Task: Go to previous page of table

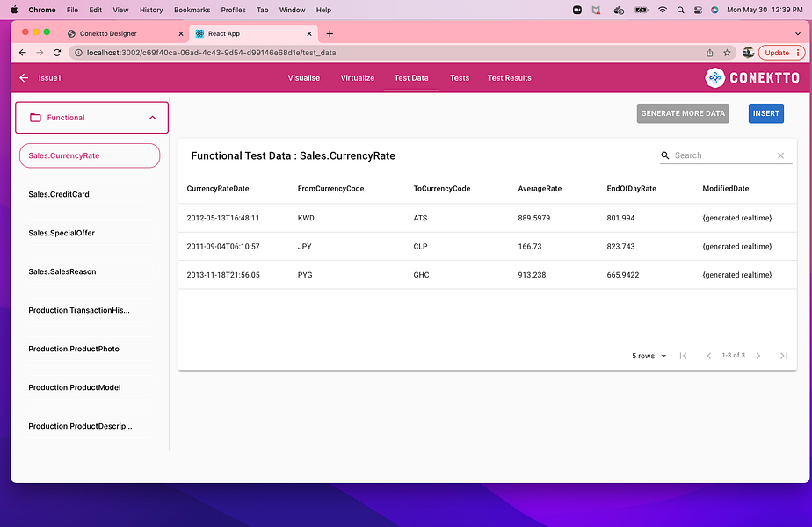Action: coord(708,356)
